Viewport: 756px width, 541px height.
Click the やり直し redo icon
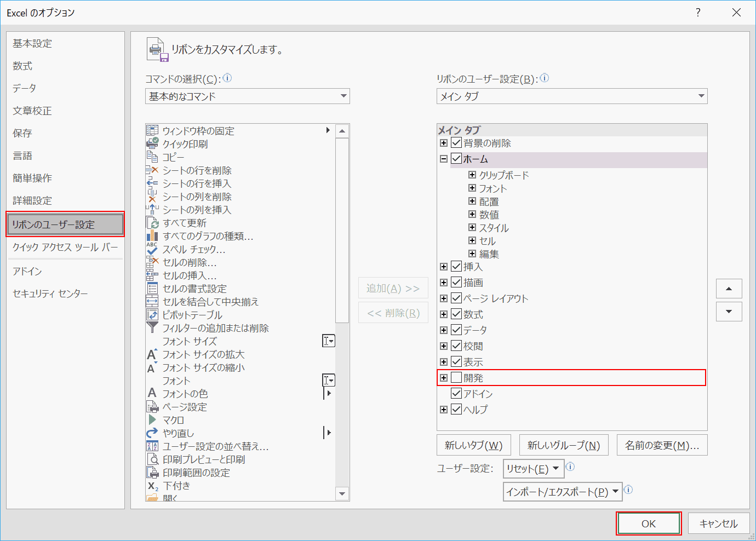point(152,433)
